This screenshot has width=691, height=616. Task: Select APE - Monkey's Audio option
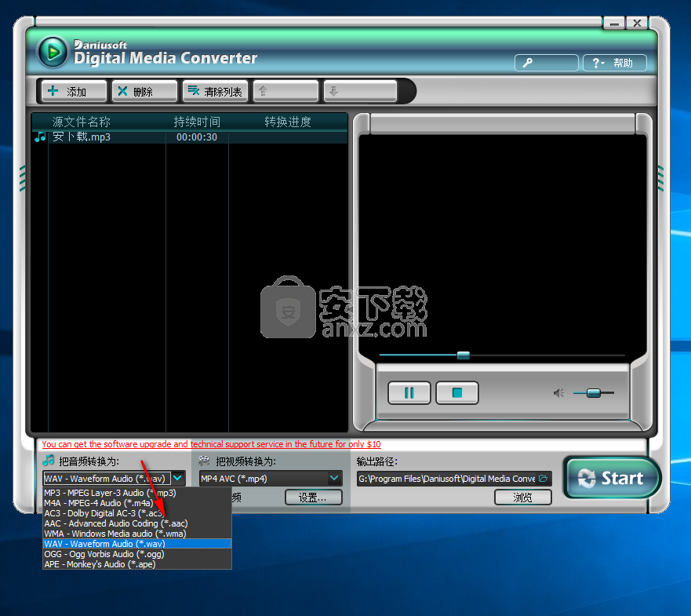[100, 564]
